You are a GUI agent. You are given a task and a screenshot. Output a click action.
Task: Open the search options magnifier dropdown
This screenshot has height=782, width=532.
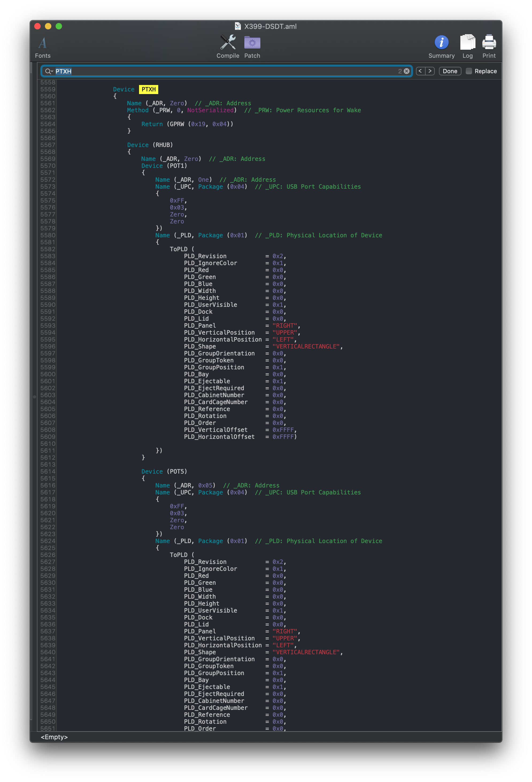[49, 71]
